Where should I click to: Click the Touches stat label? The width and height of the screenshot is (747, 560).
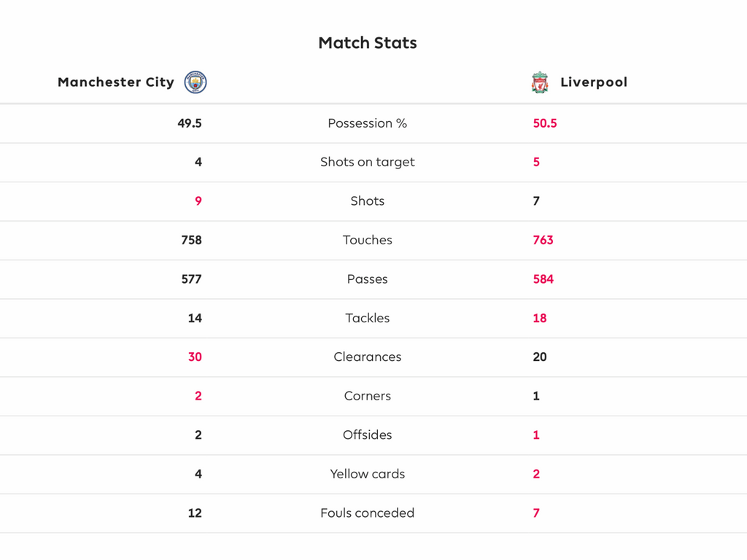pos(368,240)
